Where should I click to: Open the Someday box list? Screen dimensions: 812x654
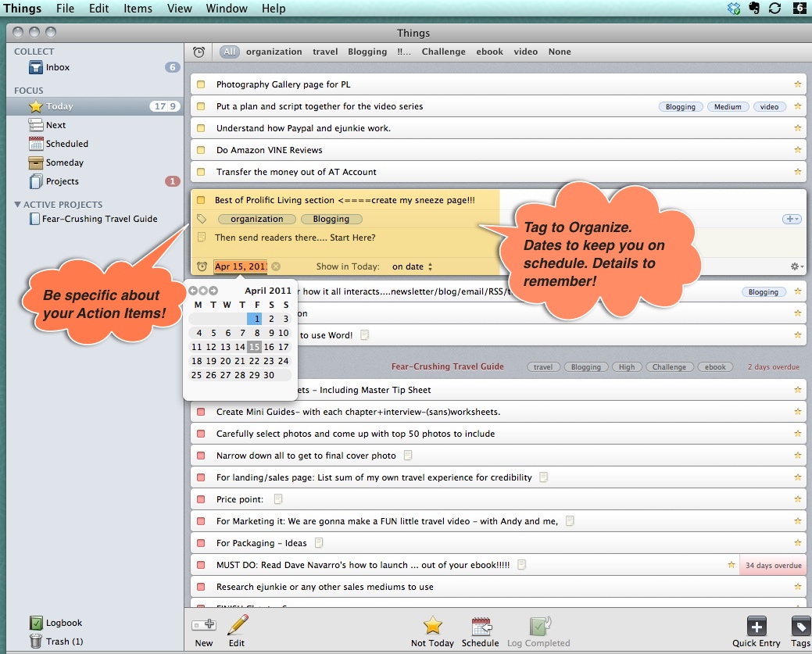[x=56, y=162]
